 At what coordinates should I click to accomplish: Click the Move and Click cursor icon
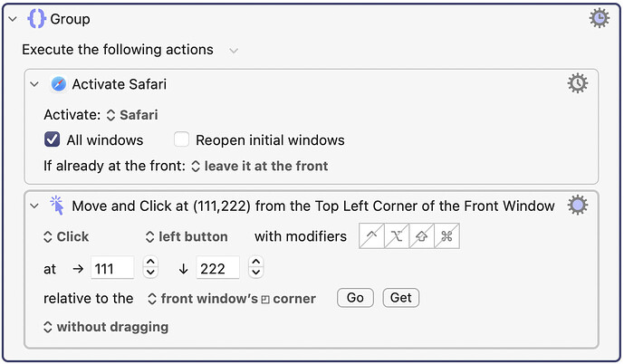click(x=58, y=206)
